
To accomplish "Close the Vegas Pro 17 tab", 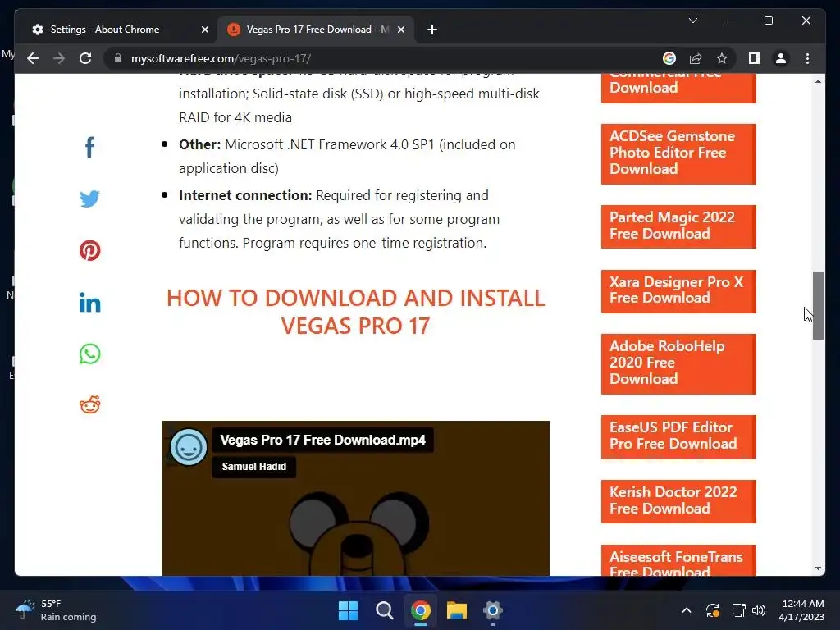I will [x=400, y=30].
